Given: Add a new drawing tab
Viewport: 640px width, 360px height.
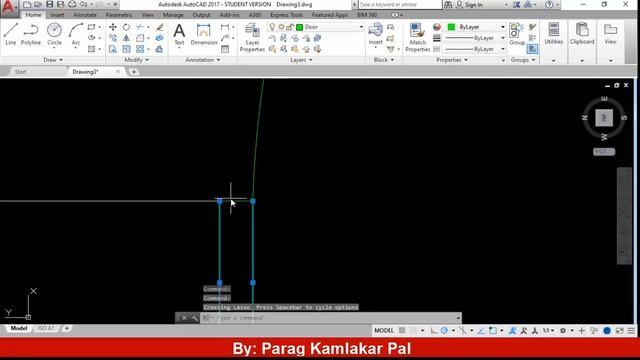Looking at the screenshot, I should (x=133, y=72).
